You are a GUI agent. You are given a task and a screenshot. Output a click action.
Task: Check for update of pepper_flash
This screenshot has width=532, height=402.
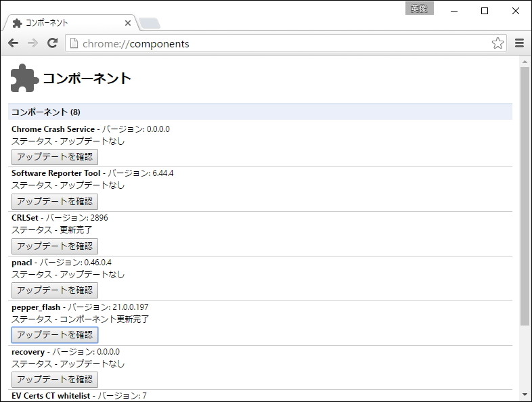pos(55,335)
